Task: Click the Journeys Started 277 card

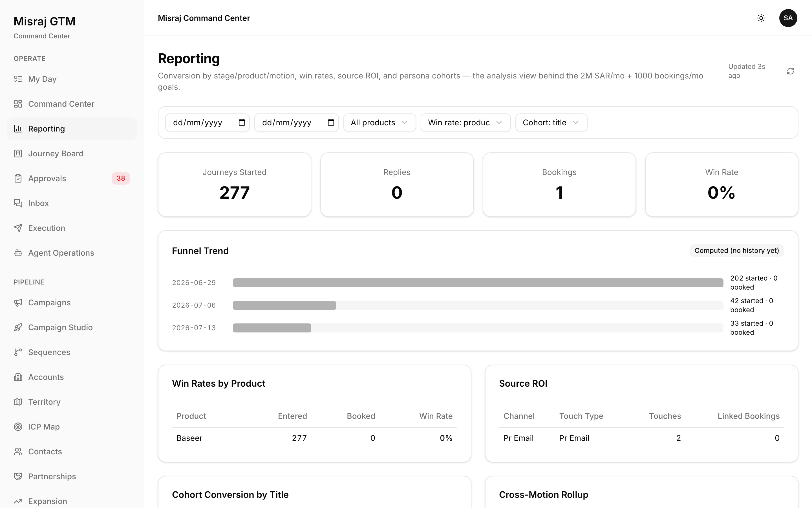Action: (235, 185)
